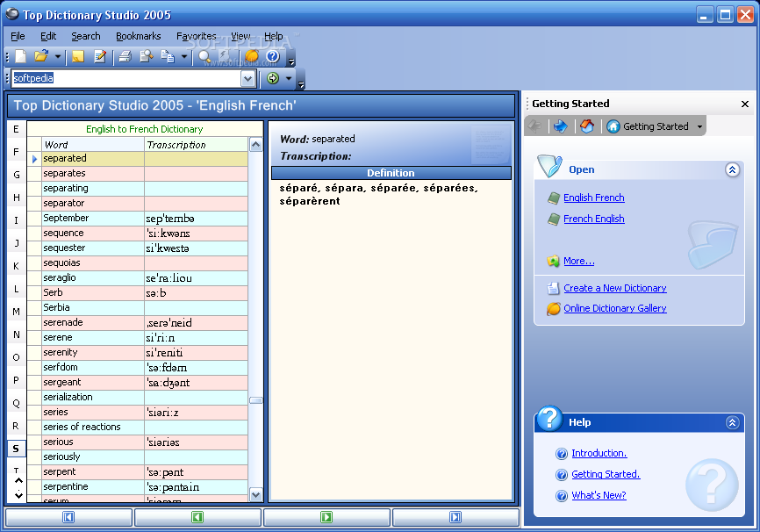
Task: Open the Search menu
Action: pyautogui.click(x=86, y=36)
